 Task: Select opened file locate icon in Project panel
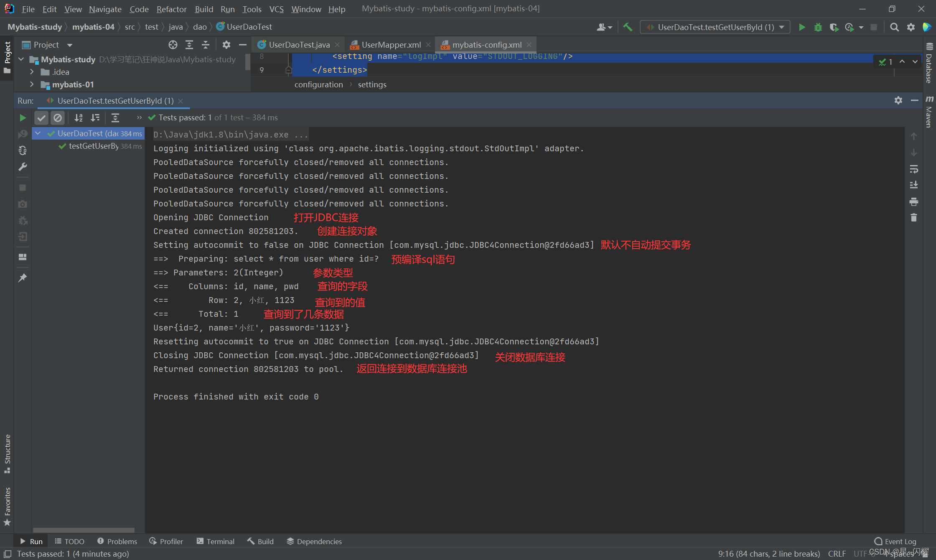coord(173,45)
